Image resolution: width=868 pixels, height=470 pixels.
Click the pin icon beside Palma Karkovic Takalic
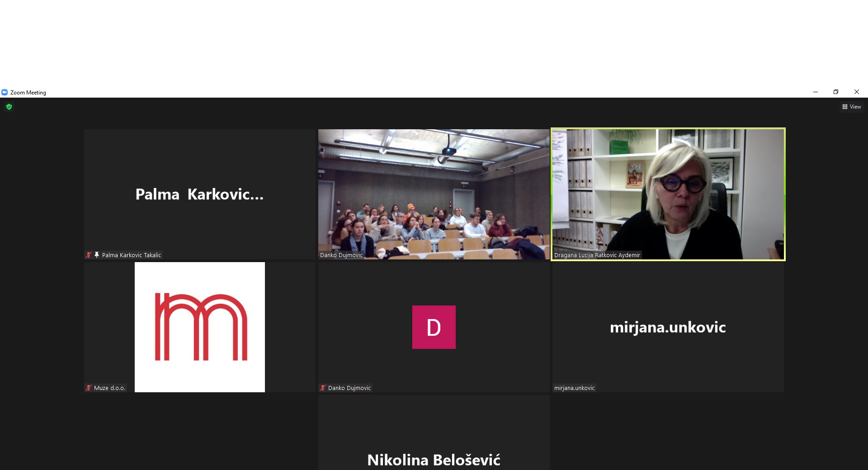tap(96, 255)
